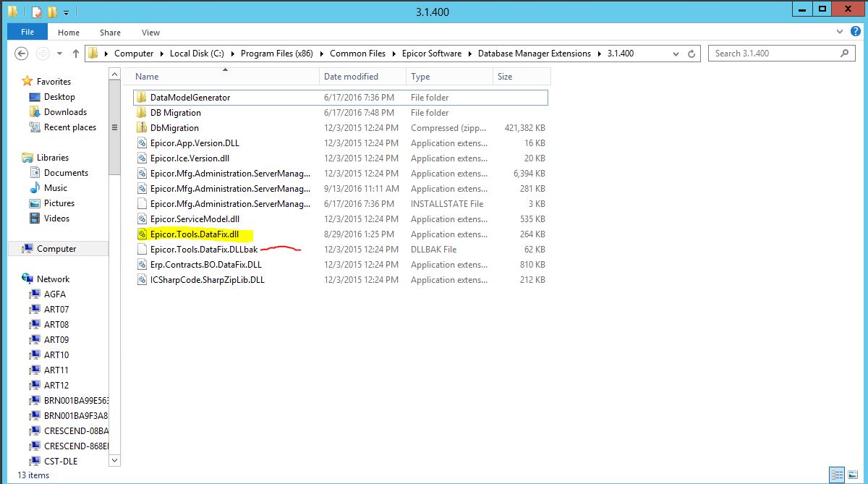This screenshot has height=484, width=868.
Task: Click the New folder icon in the title bar
Action: [x=52, y=12]
